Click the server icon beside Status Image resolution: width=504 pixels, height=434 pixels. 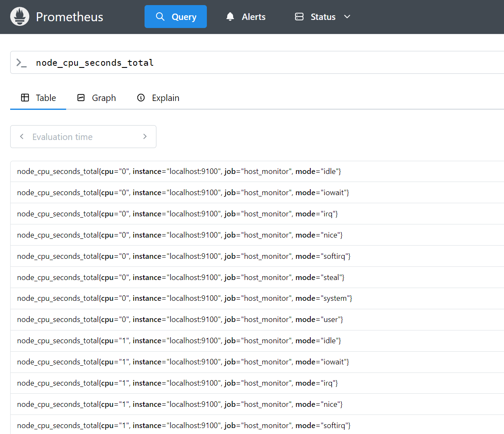coord(299,17)
